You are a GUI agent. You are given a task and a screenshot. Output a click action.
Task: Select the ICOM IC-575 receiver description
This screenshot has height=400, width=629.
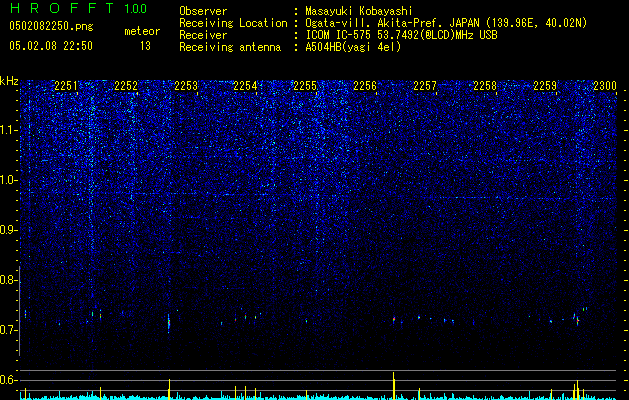401,35
